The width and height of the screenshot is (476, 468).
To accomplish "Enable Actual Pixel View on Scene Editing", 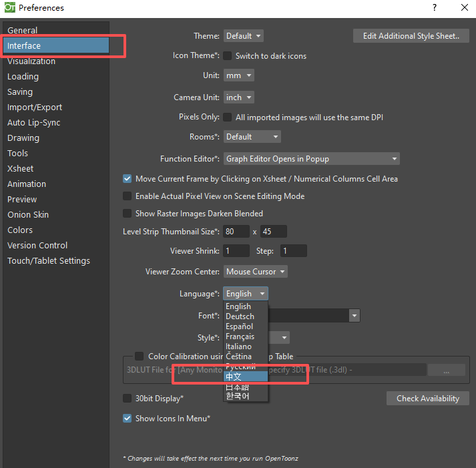I will click(x=128, y=196).
